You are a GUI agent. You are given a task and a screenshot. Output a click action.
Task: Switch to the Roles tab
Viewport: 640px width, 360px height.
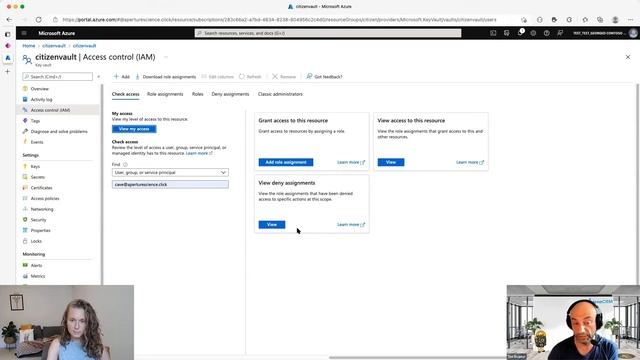tap(198, 94)
